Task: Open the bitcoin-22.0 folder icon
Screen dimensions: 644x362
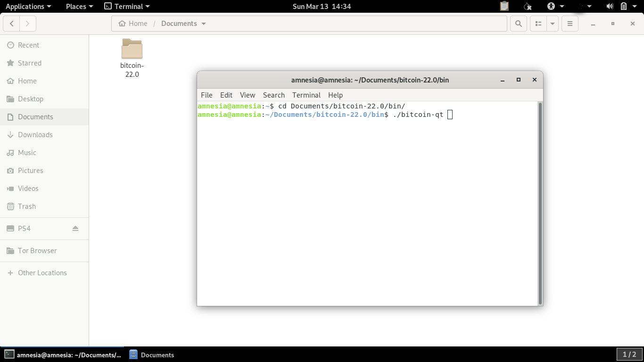Action: [132, 49]
